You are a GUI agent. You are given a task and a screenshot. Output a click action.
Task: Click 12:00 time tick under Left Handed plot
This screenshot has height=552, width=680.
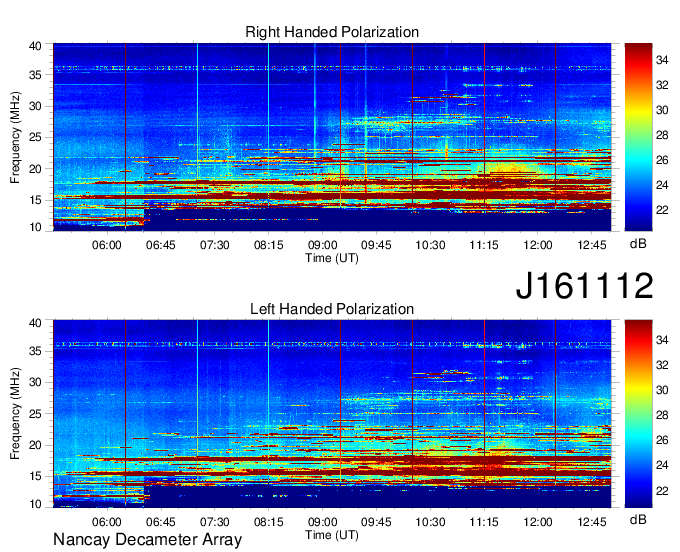click(538, 522)
